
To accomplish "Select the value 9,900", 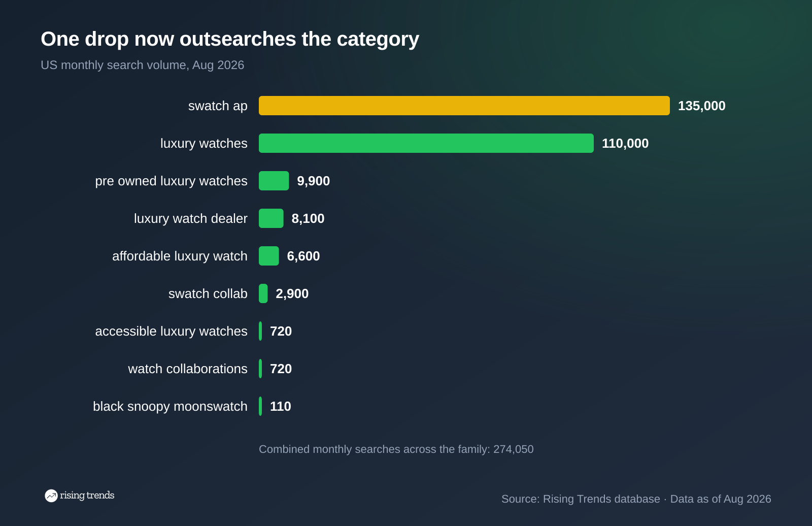I will pyautogui.click(x=314, y=181).
